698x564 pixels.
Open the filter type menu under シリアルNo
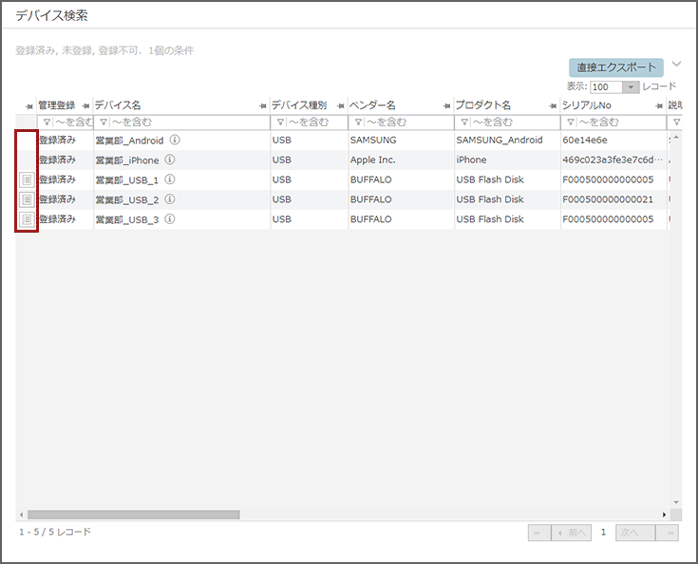569,122
